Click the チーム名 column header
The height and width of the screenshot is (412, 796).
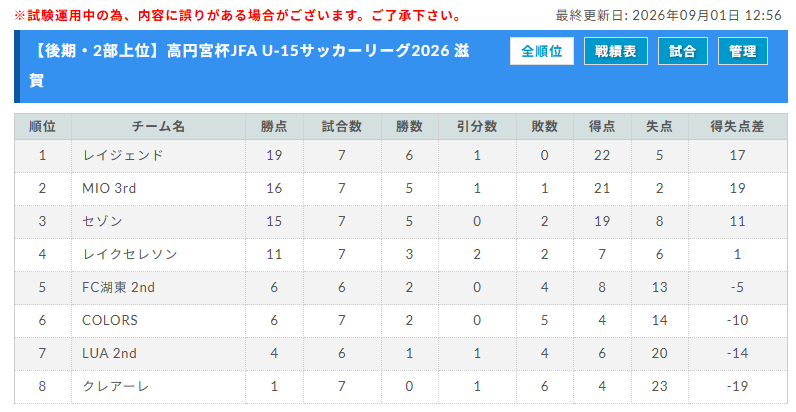click(x=158, y=126)
